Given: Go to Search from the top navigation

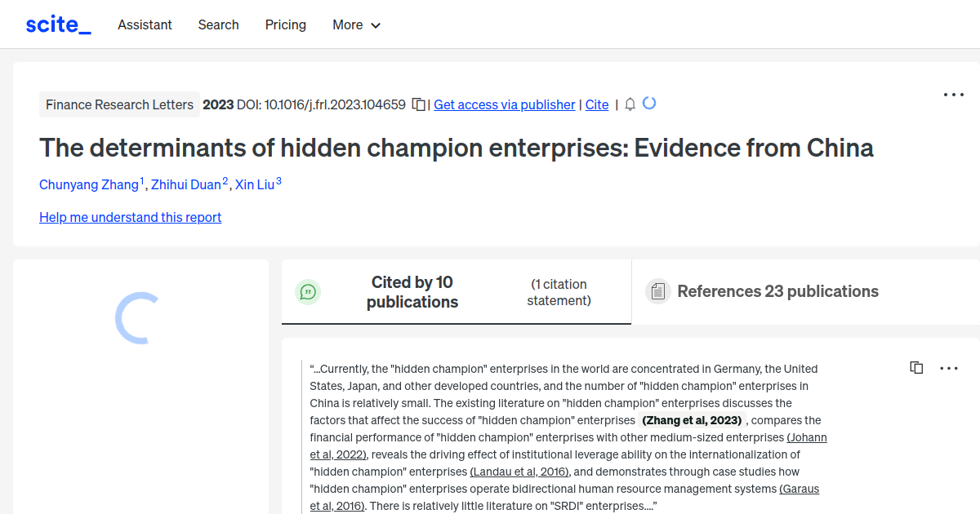Looking at the screenshot, I should [218, 25].
